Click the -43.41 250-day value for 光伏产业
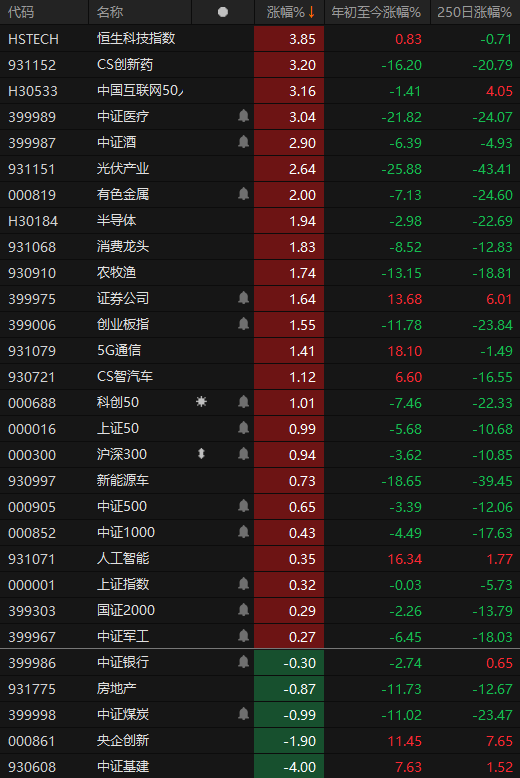This screenshot has width=520, height=778. click(x=492, y=169)
